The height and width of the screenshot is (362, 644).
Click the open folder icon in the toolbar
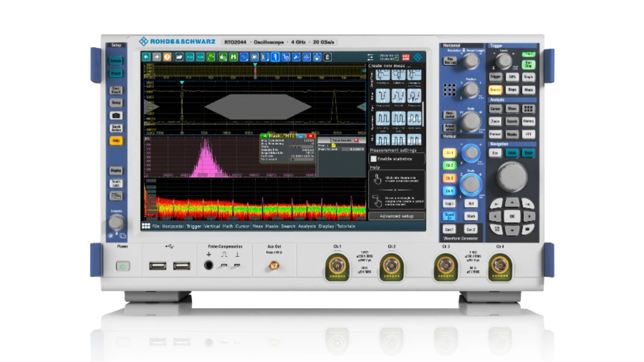tap(179, 57)
